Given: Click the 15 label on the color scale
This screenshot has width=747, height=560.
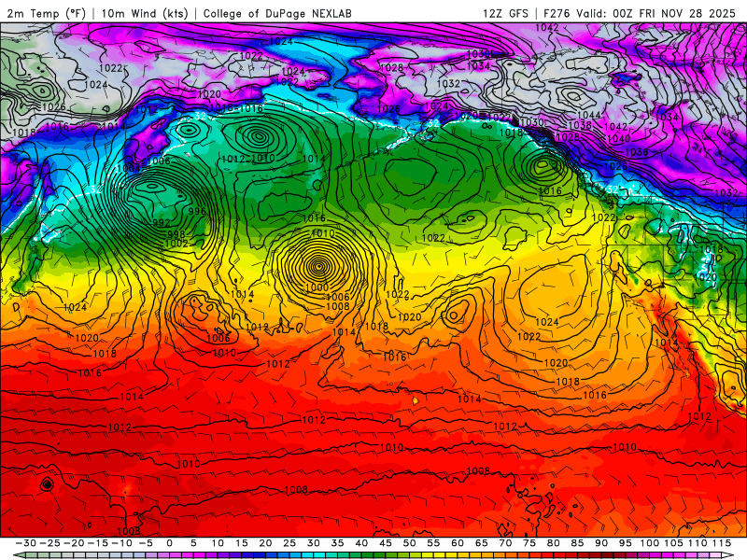Looking at the screenshot, I should [242, 543].
